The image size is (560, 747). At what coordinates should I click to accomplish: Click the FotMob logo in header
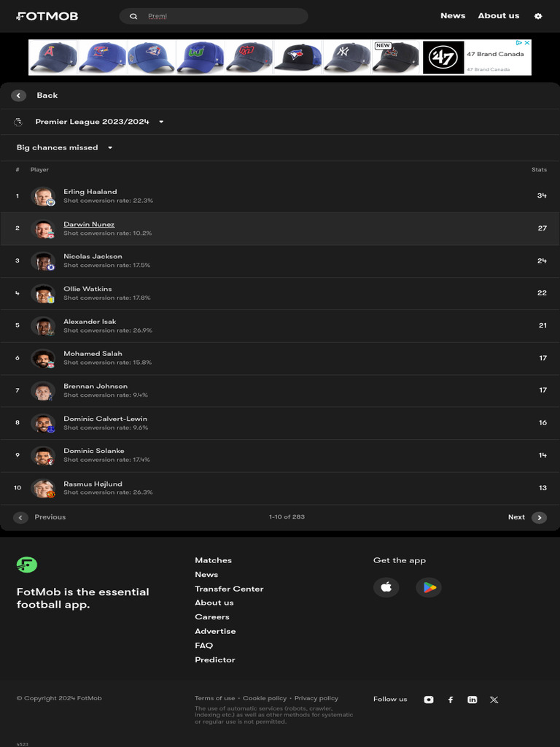click(47, 16)
